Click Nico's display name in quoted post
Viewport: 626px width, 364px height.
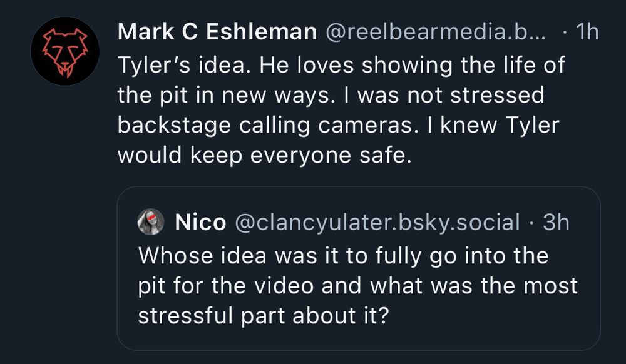tap(200, 222)
